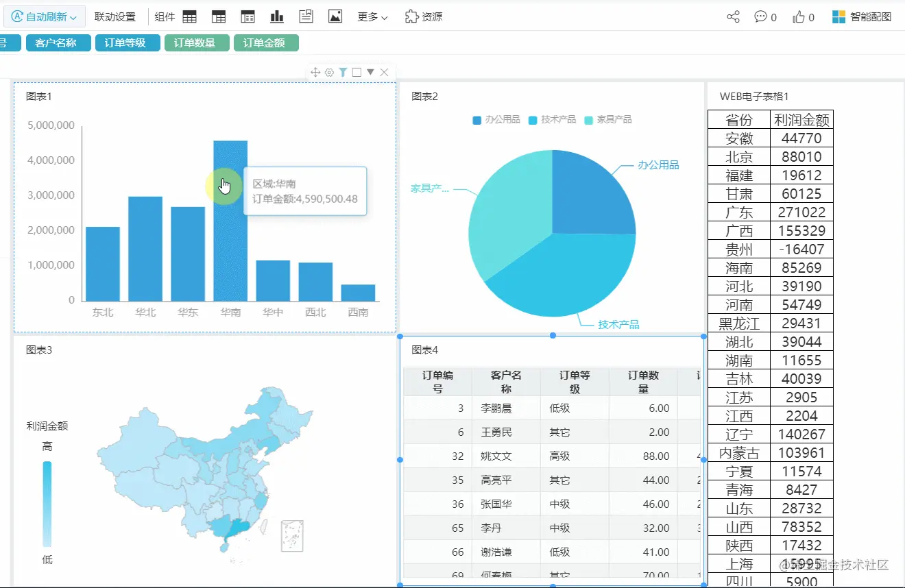Select the green 订单金额 field pill
Image resolution: width=905 pixels, height=588 pixels.
coord(266,43)
